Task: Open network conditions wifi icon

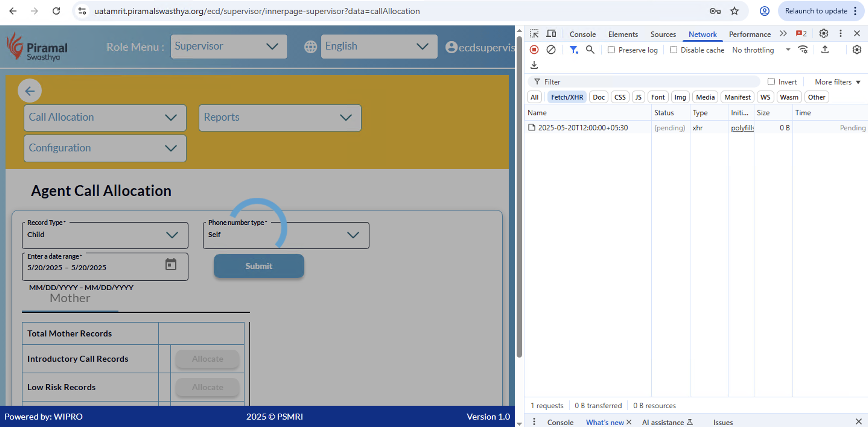Action: point(803,50)
